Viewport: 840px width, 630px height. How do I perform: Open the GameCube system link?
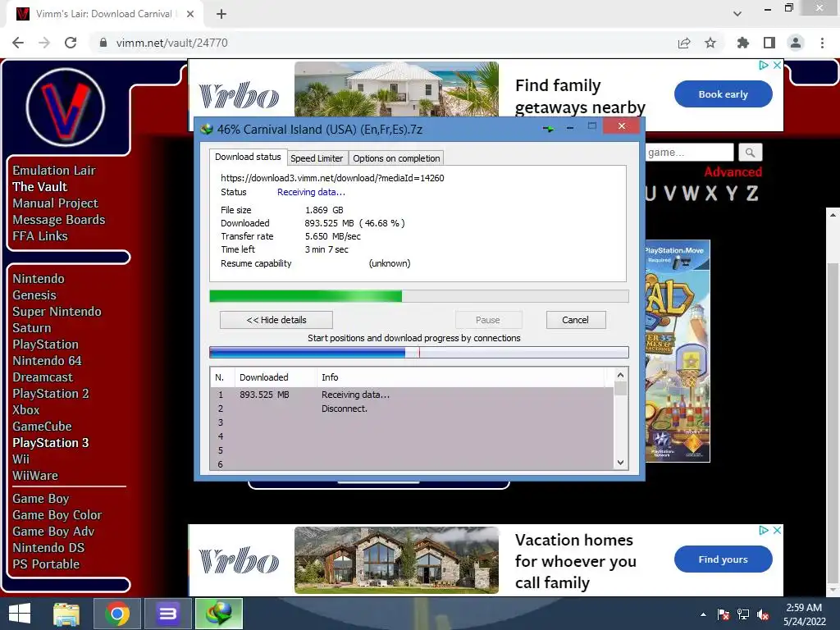43,427
